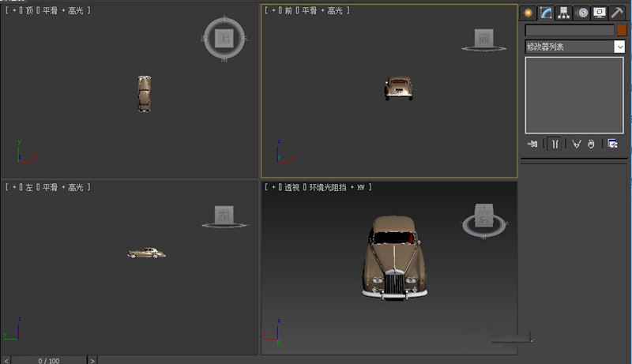632x364 pixels.
Task: Step to previous frame with < arrow
Action: pyautogui.click(x=6, y=360)
